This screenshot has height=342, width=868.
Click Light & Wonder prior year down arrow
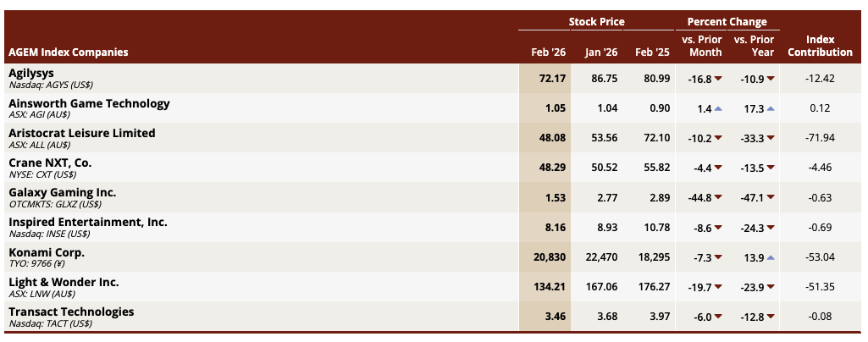coord(770,287)
